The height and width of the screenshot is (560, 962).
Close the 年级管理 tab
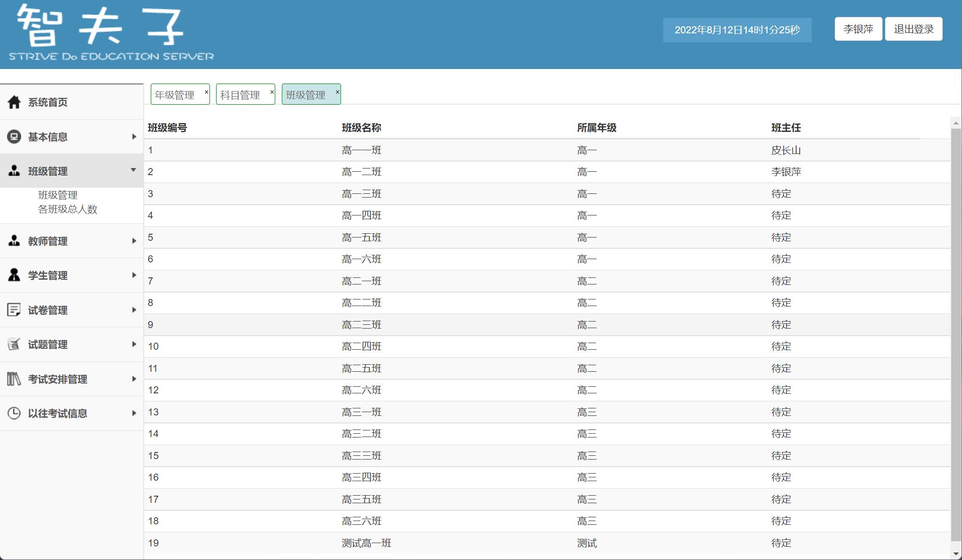pyautogui.click(x=206, y=92)
